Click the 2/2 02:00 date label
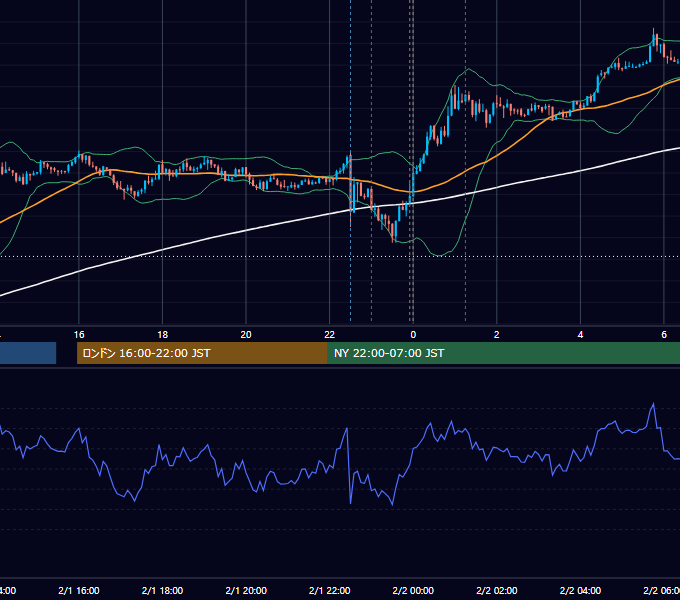The width and height of the screenshot is (680, 600). [497, 590]
